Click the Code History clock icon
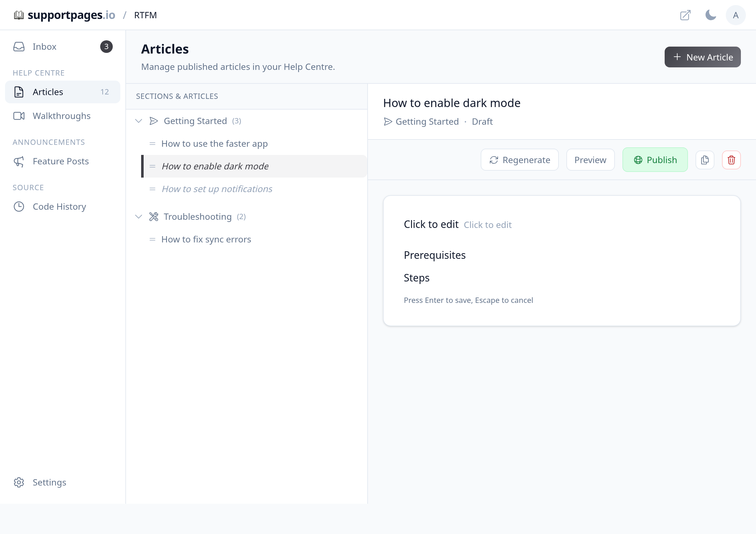The height and width of the screenshot is (534, 756). pos(19,207)
